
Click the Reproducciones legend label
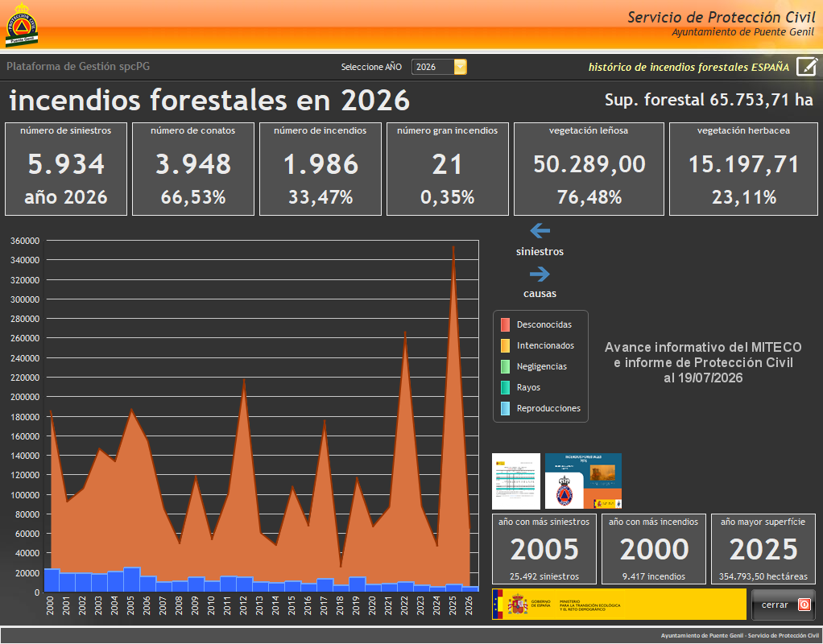pyautogui.click(x=548, y=408)
